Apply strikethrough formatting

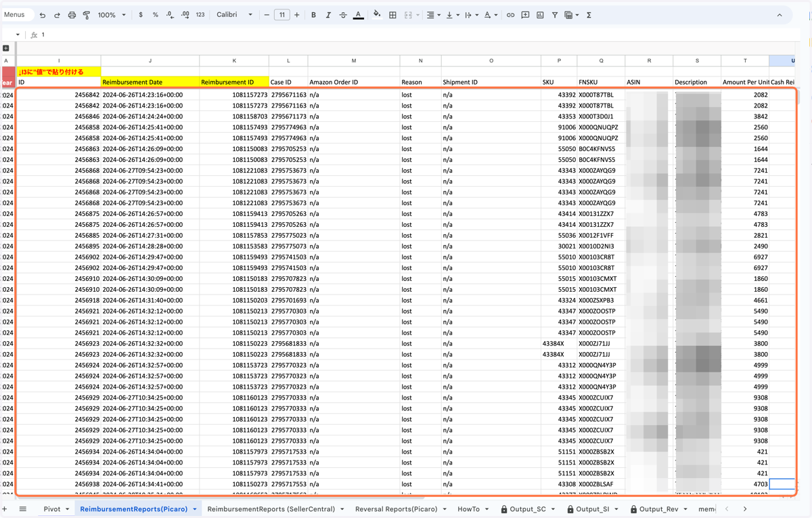click(343, 15)
